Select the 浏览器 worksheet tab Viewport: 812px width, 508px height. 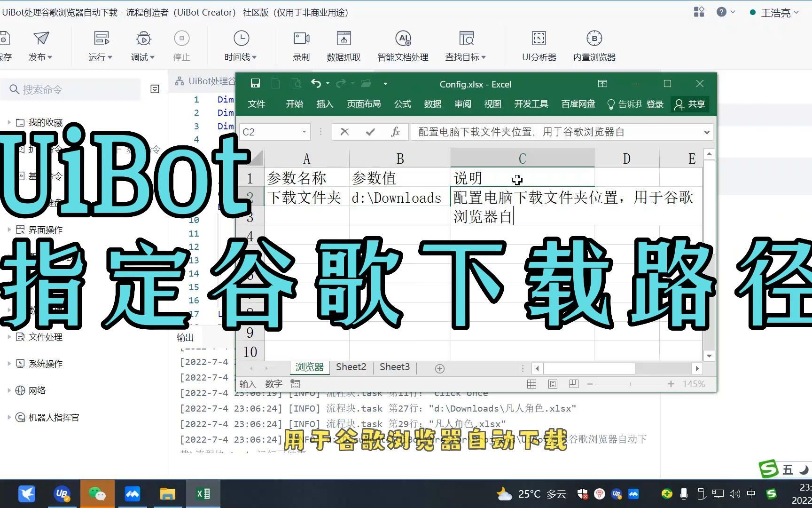click(x=310, y=367)
